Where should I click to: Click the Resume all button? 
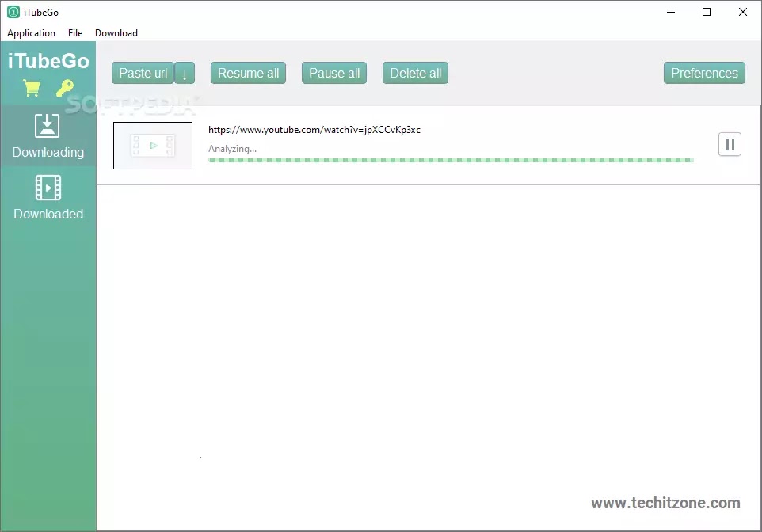[x=249, y=73]
